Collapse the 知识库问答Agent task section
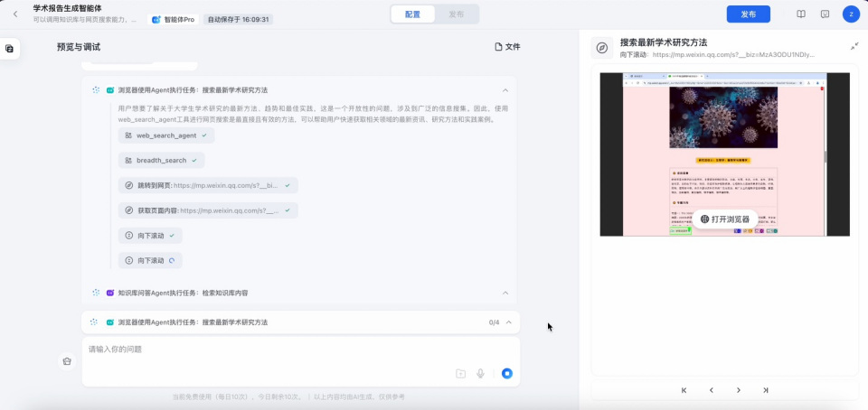868x410 pixels. coord(505,293)
